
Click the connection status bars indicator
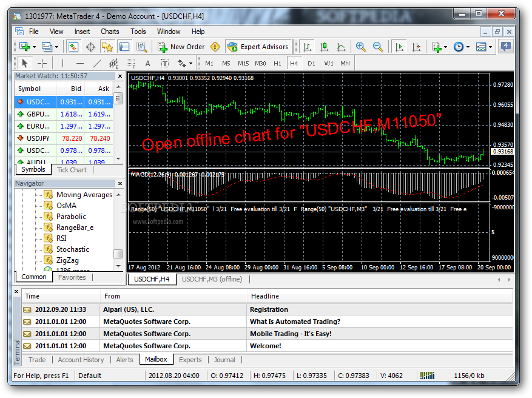pyautogui.click(x=427, y=376)
